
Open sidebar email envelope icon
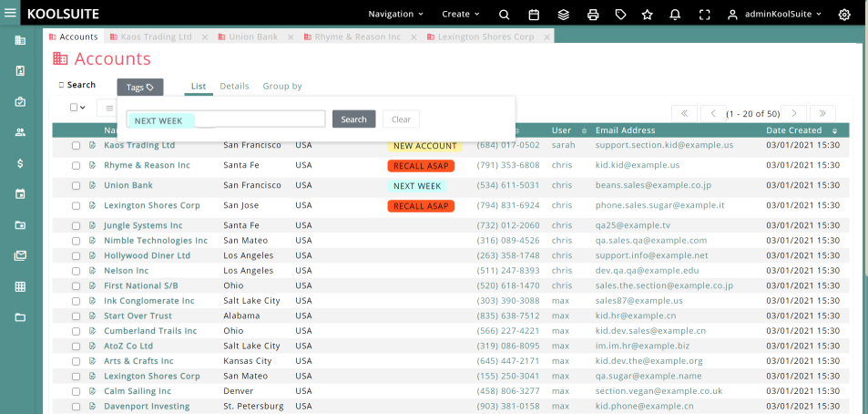click(20, 255)
